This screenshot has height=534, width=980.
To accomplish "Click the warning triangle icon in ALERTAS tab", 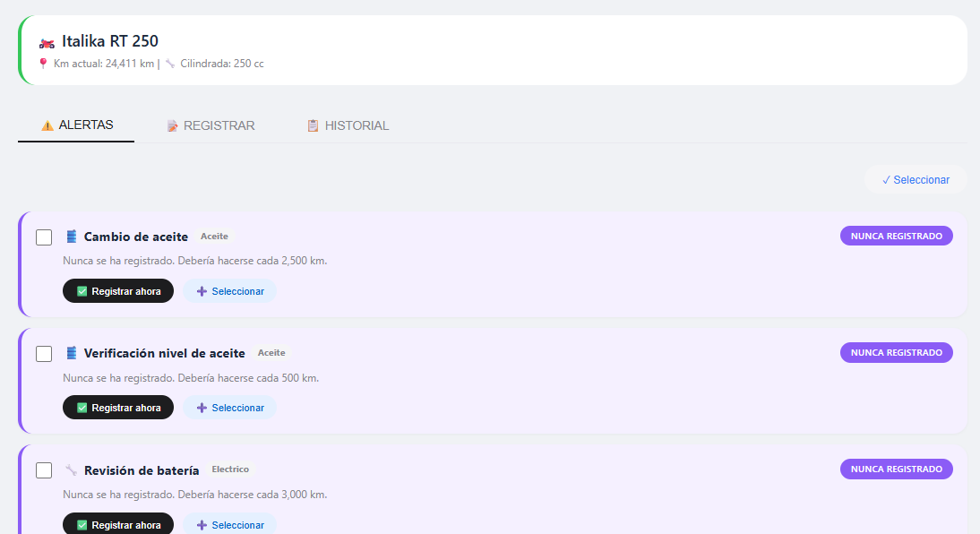I will (47, 125).
